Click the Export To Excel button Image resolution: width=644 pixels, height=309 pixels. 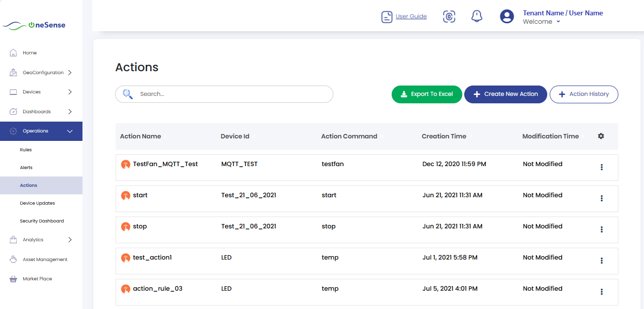click(x=427, y=94)
